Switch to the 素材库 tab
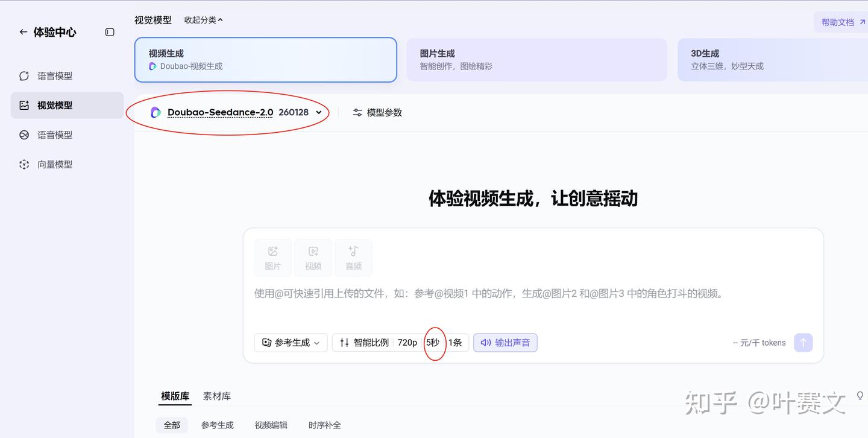 click(216, 396)
